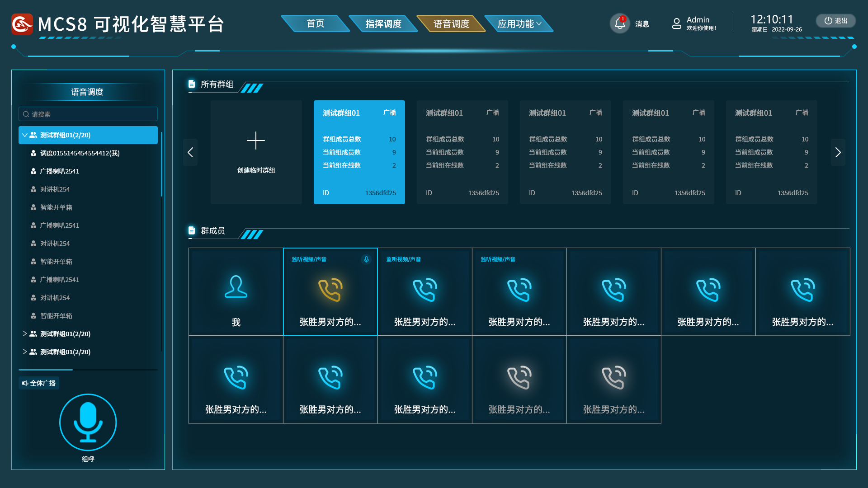
Task: Click the notification bell icon
Action: pyautogui.click(x=620, y=23)
